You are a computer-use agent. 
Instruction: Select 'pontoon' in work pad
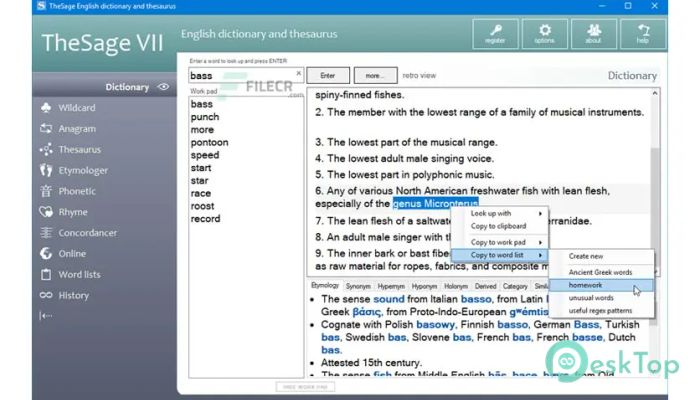[x=209, y=142]
